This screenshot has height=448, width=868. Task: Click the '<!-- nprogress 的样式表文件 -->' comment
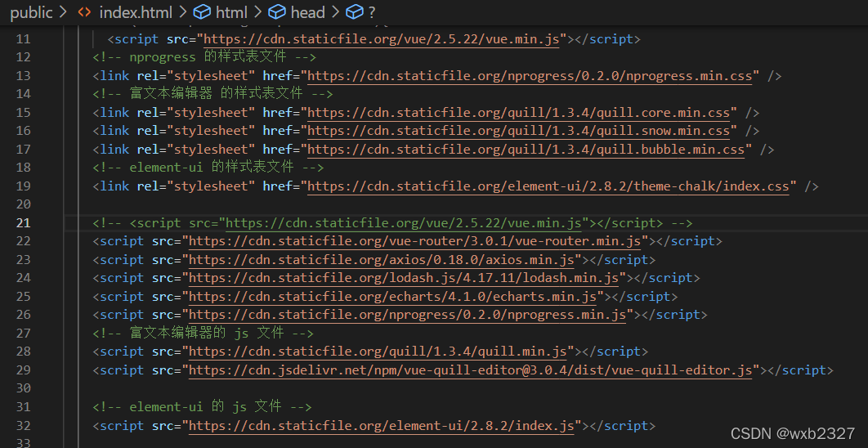coord(204,57)
